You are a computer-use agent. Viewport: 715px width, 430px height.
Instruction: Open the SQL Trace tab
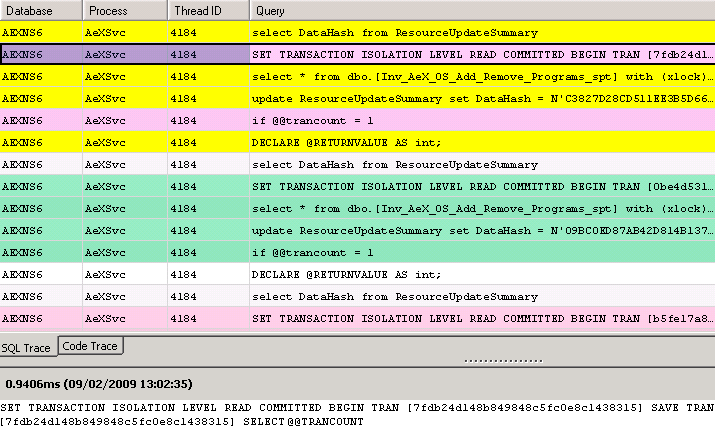coord(28,347)
